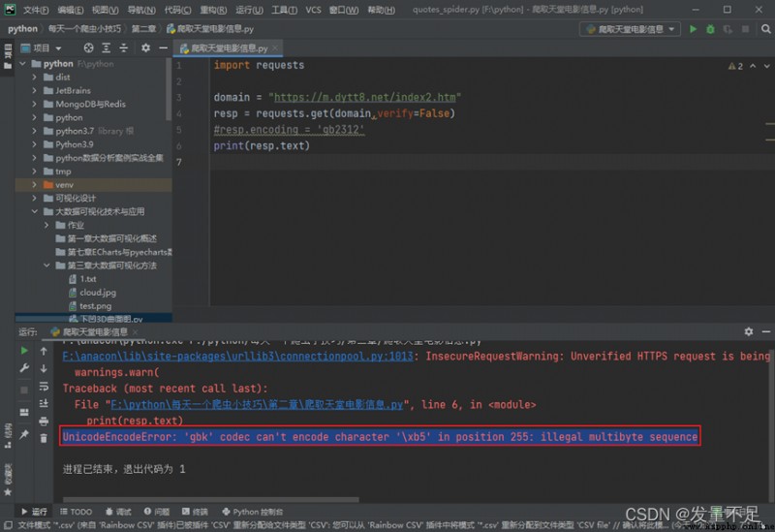Collapse all nodes in the project tree
This screenshot has width=775, height=532.
click(x=124, y=47)
